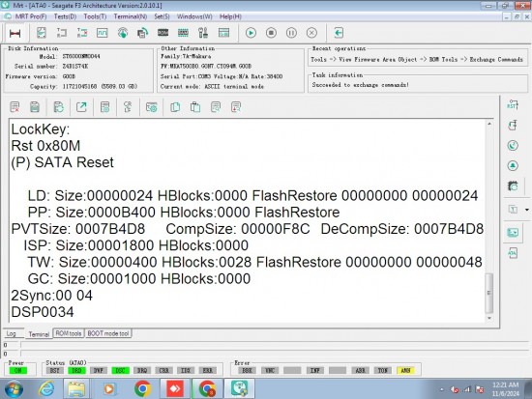Click the green exit arrow toolbar icon
Screen dimensions: 532x399
(339, 33)
